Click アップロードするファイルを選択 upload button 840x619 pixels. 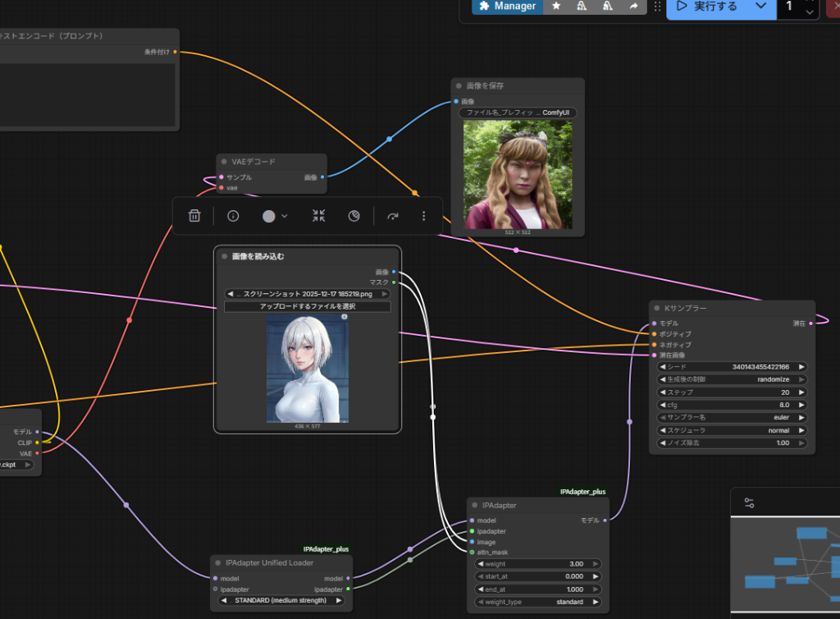coord(308,306)
